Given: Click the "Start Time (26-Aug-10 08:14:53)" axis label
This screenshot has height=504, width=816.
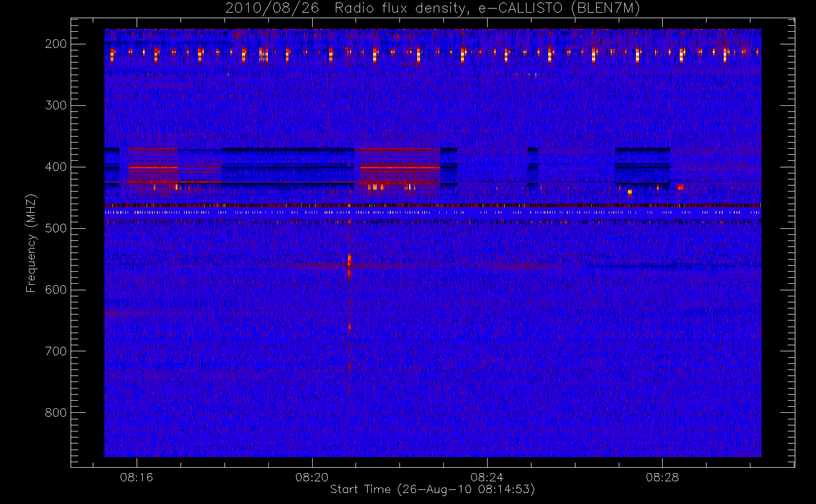Looking at the screenshot, I should click(432, 489).
